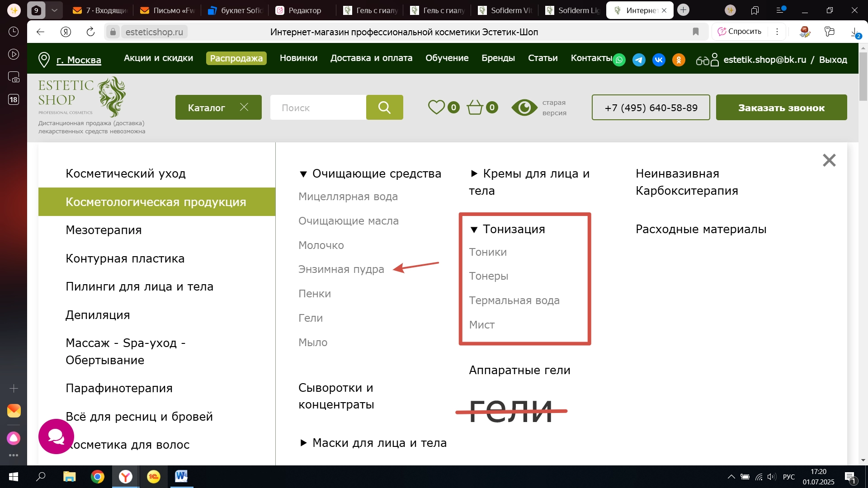Select Контурная пластика category
The image size is (868, 488).
pyautogui.click(x=125, y=258)
